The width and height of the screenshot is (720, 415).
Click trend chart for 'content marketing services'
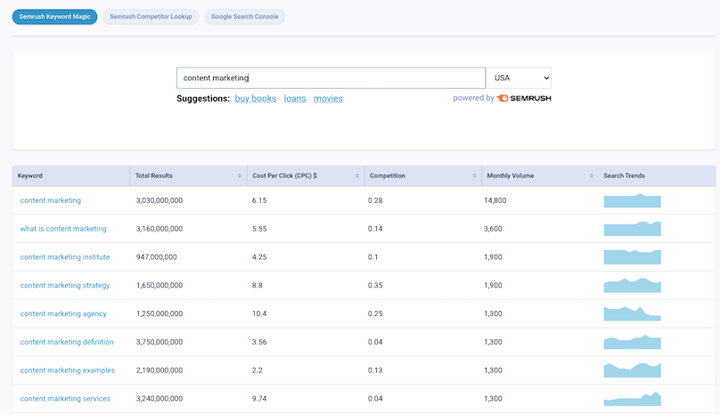(x=632, y=398)
